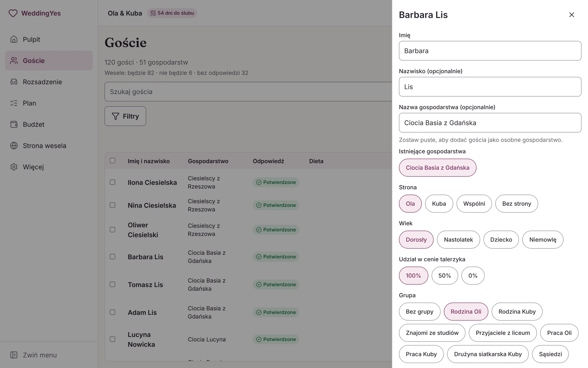Click the Rozsadzenie sofa icon
588x368 pixels.
(x=14, y=82)
